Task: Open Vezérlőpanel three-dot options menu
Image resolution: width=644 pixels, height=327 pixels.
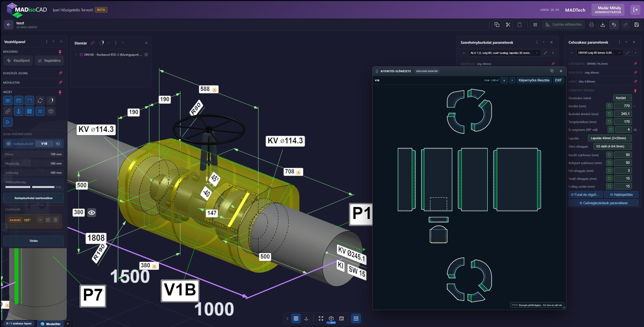Action: coord(47,42)
